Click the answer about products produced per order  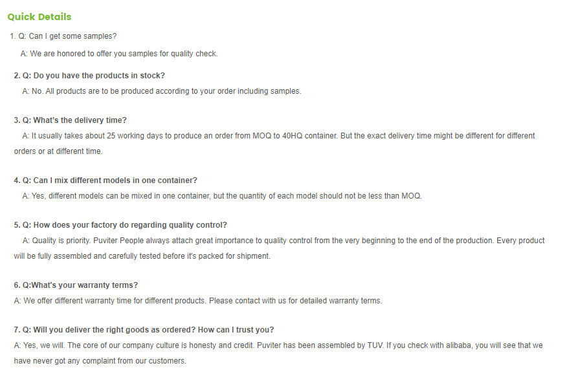pos(162,91)
